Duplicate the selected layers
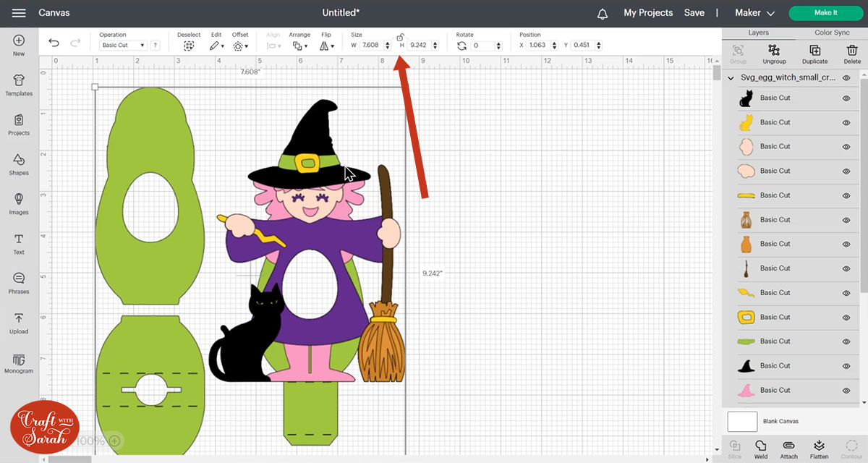This screenshot has height=463, width=868. tap(814, 53)
